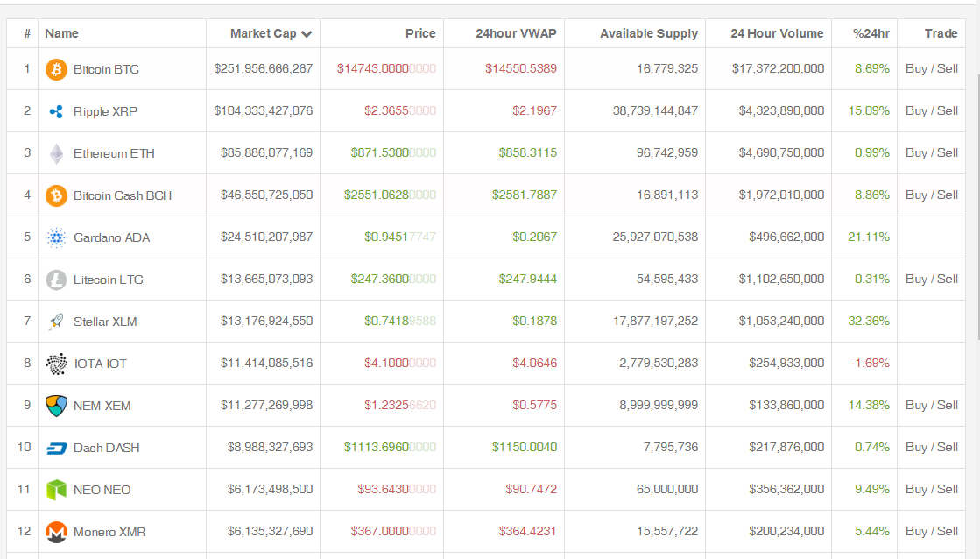The height and width of the screenshot is (559, 980).
Task: Click the Monero XMR logo icon
Action: (x=56, y=532)
